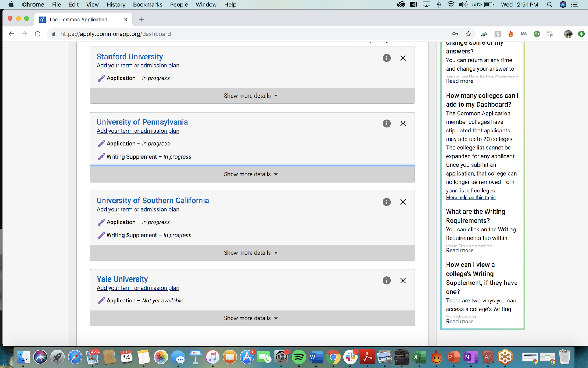Viewport: 588px width, 368px height.
Task: Open the History menu
Action: click(116, 4)
